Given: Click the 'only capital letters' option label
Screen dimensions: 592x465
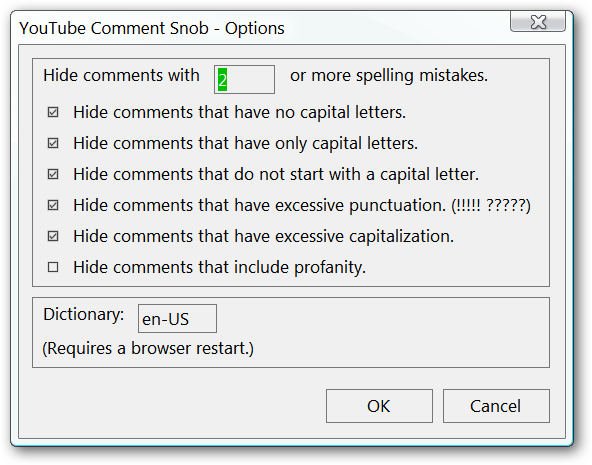Looking at the screenshot, I should point(245,143).
